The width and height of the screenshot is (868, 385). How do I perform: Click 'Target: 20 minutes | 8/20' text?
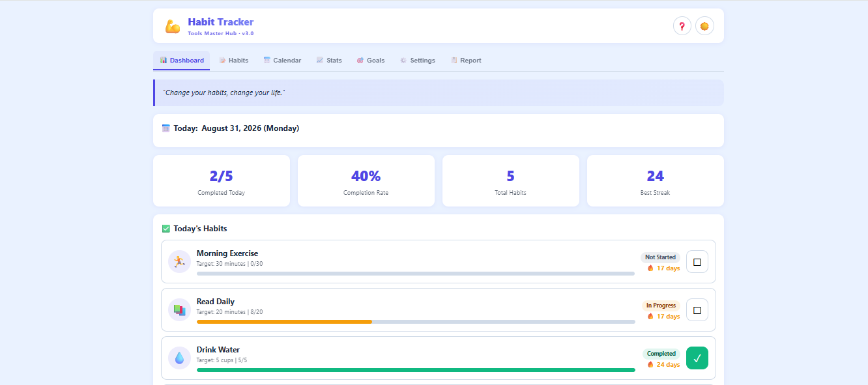click(229, 312)
